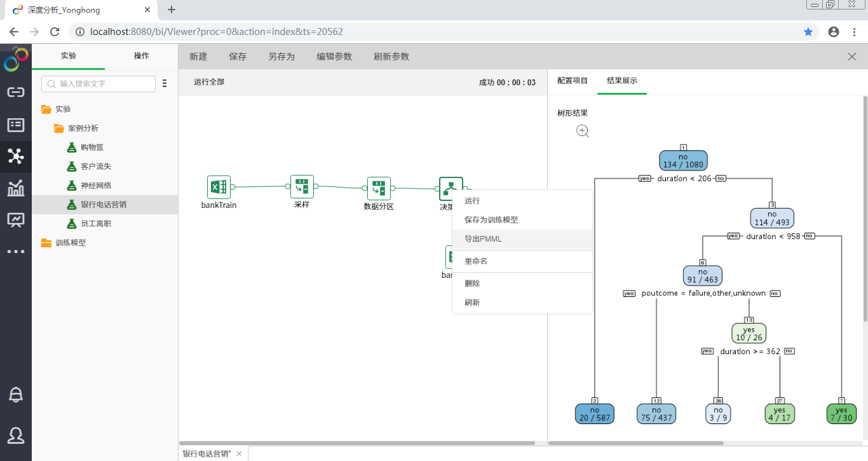The image size is (868, 461).
Task: Switch to the 配置项目 tab
Action: pos(572,81)
